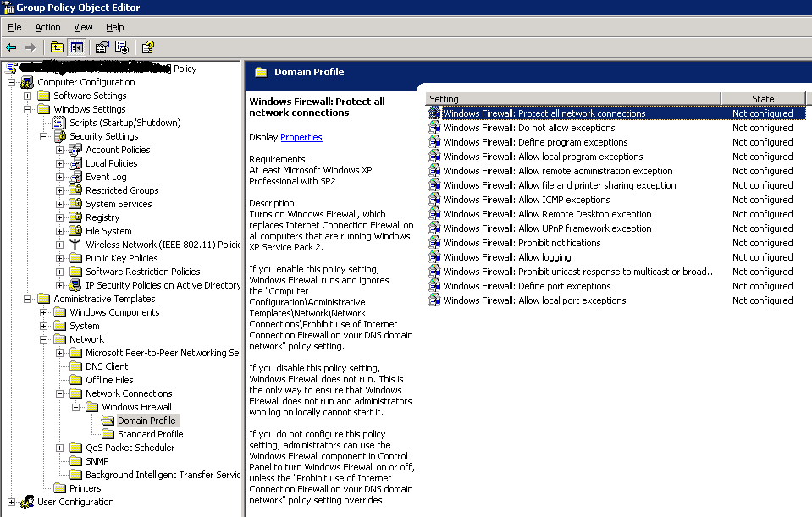The height and width of the screenshot is (517, 812).
Task: Sort by the State column header
Action: (763, 98)
